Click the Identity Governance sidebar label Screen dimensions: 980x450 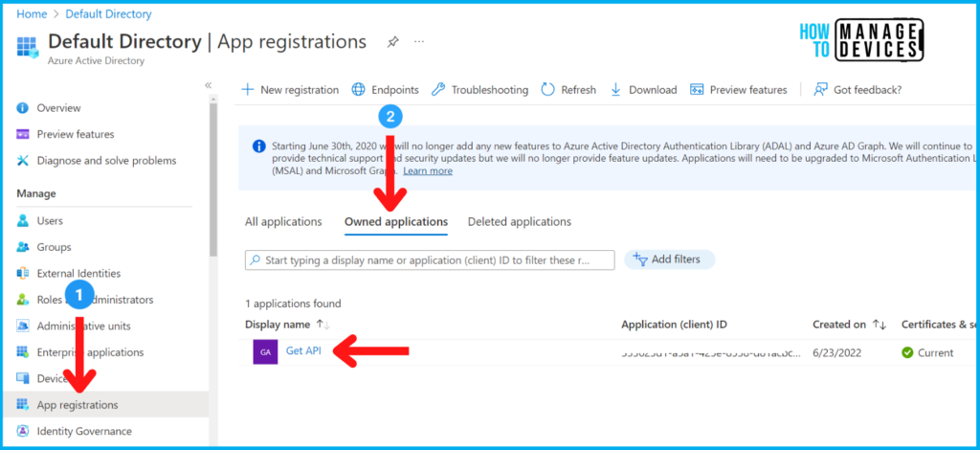pos(84,431)
